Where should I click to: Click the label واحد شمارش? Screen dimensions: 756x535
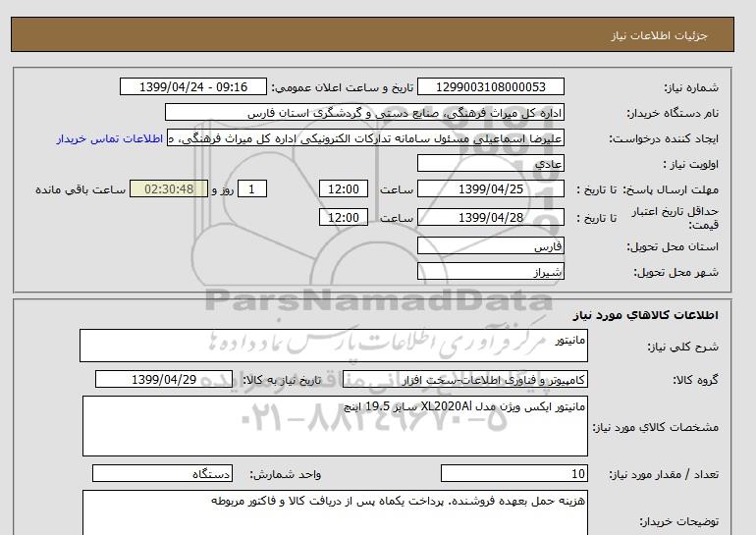(285, 475)
